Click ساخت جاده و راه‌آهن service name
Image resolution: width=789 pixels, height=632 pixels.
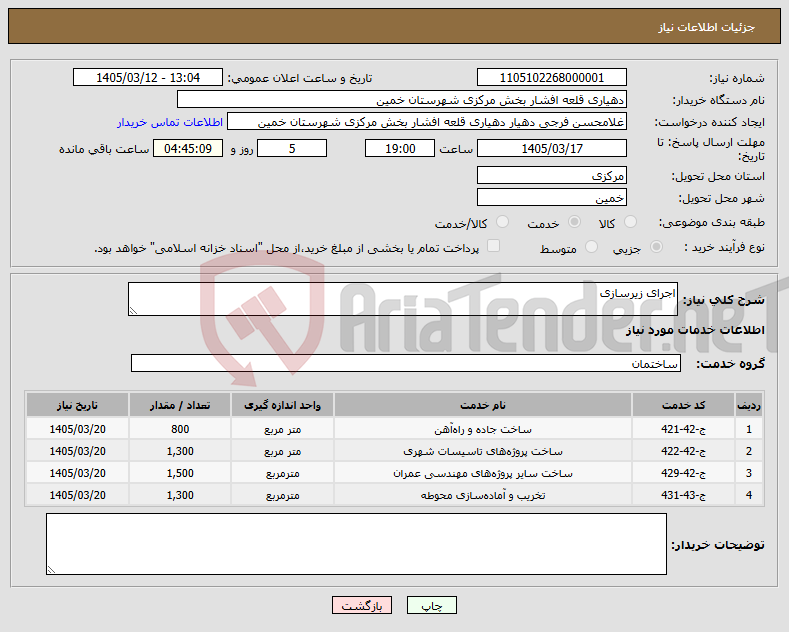click(483, 429)
